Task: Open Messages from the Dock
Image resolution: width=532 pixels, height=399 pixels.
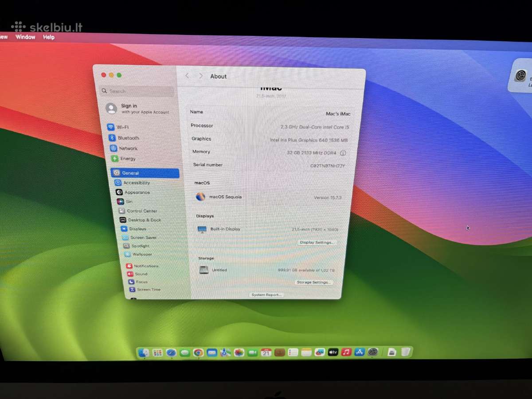Action: tap(185, 353)
